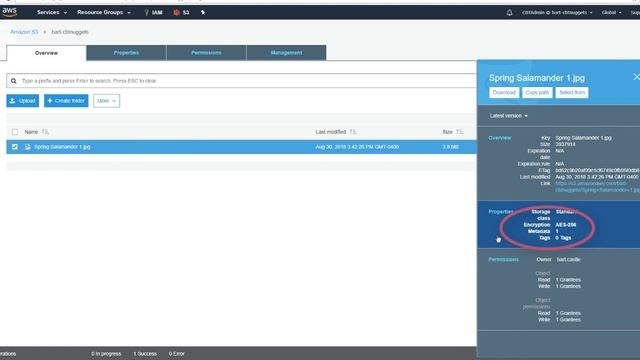Open the panel Overview section link
Viewport: 640px width, 360px height.
[500, 138]
